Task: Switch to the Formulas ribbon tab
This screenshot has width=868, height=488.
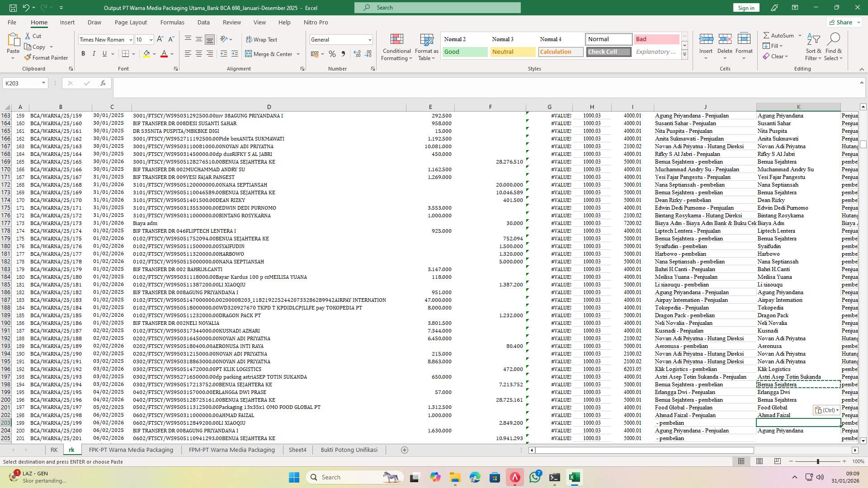Action: click(172, 22)
